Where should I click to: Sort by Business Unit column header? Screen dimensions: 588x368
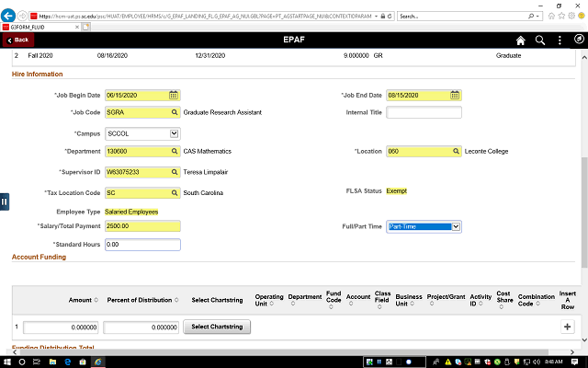tap(408, 300)
